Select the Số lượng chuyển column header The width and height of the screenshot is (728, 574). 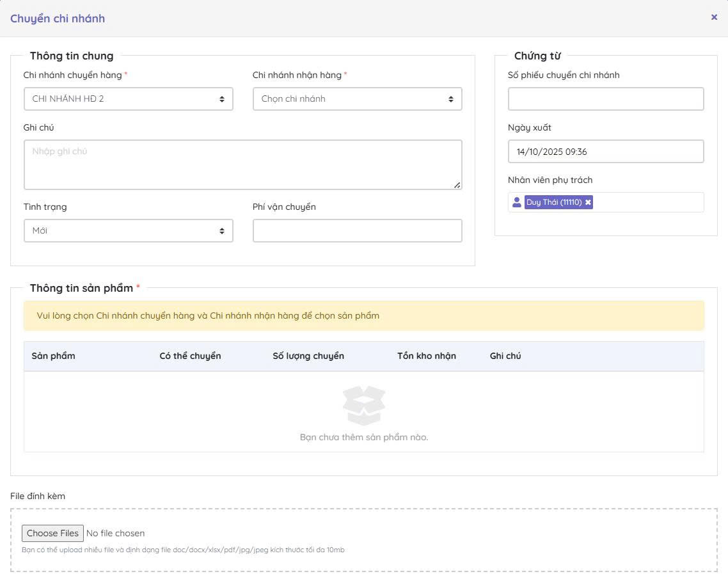pos(308,356)
